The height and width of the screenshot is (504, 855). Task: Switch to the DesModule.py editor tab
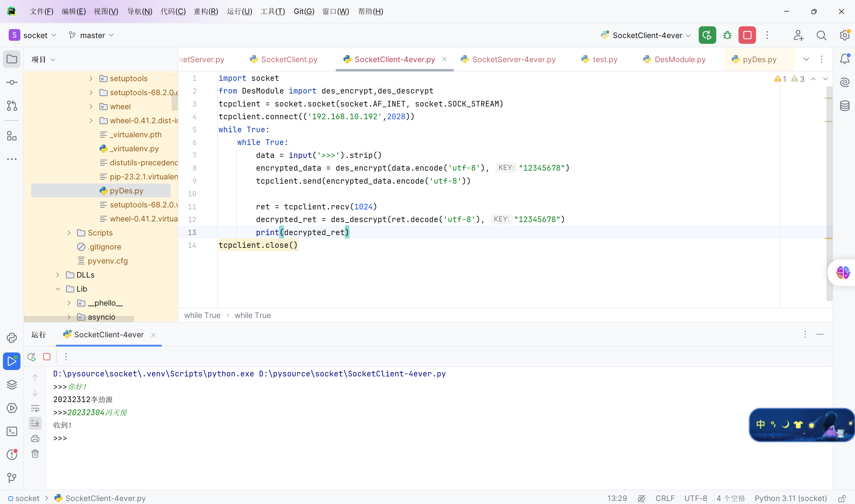(680, 59)
